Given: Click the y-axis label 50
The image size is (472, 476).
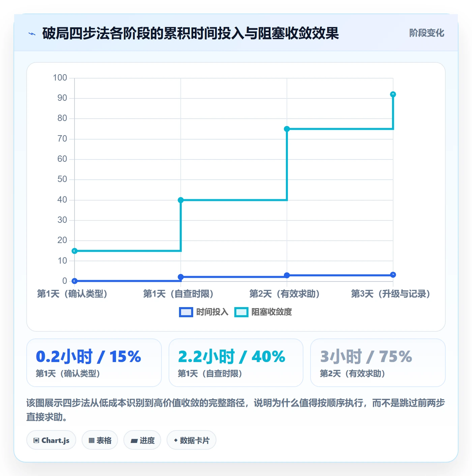Looking at the screenshot, I should point(62,179).
